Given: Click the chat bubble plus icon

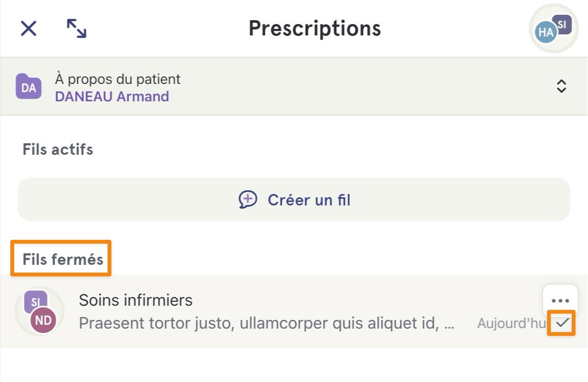Looking at the screenshot, I should point(248,199).
